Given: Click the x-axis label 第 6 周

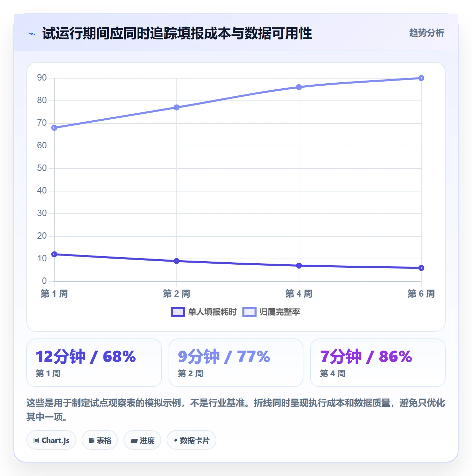Looking at the screenshot, I should 421,294.
